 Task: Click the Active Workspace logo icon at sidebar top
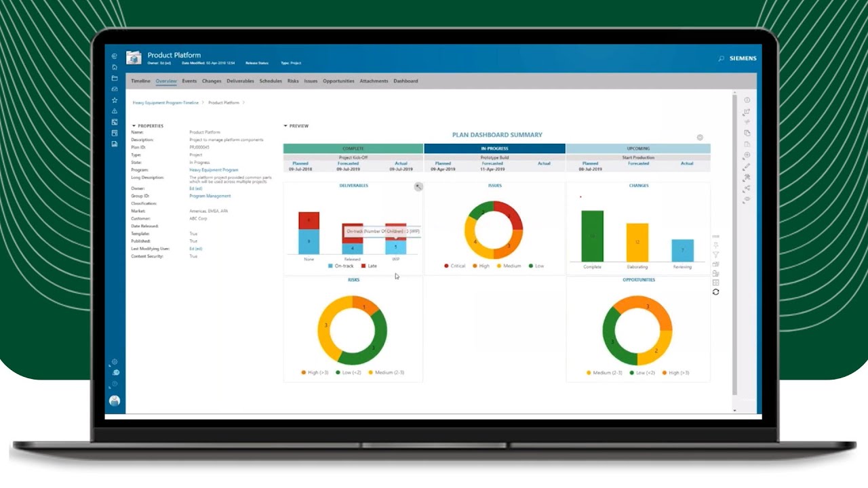(x=115, y=56)
